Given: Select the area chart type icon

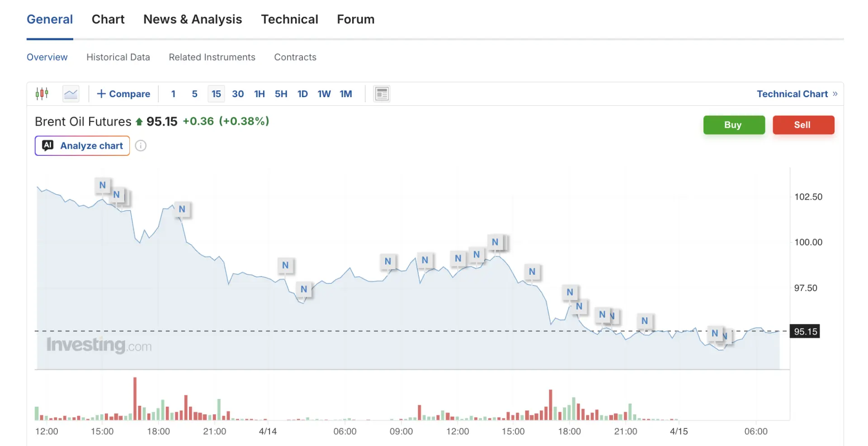Looking at the screenshot, I should click(x=71, y=94).
